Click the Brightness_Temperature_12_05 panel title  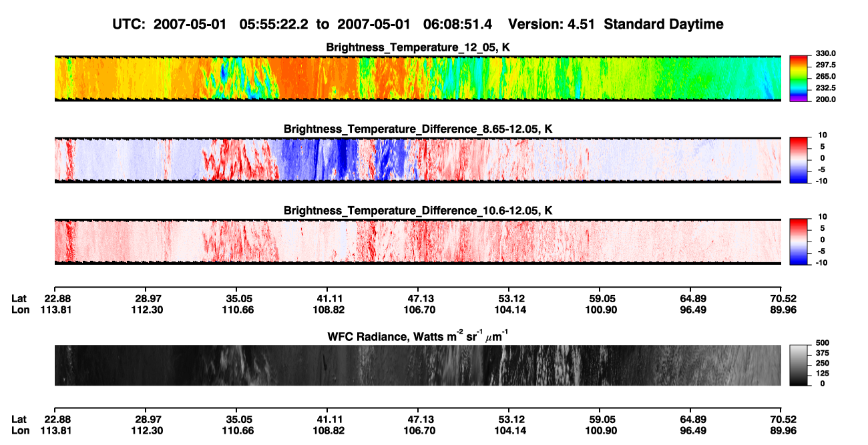pyautogui.click(x=418, y=47)
